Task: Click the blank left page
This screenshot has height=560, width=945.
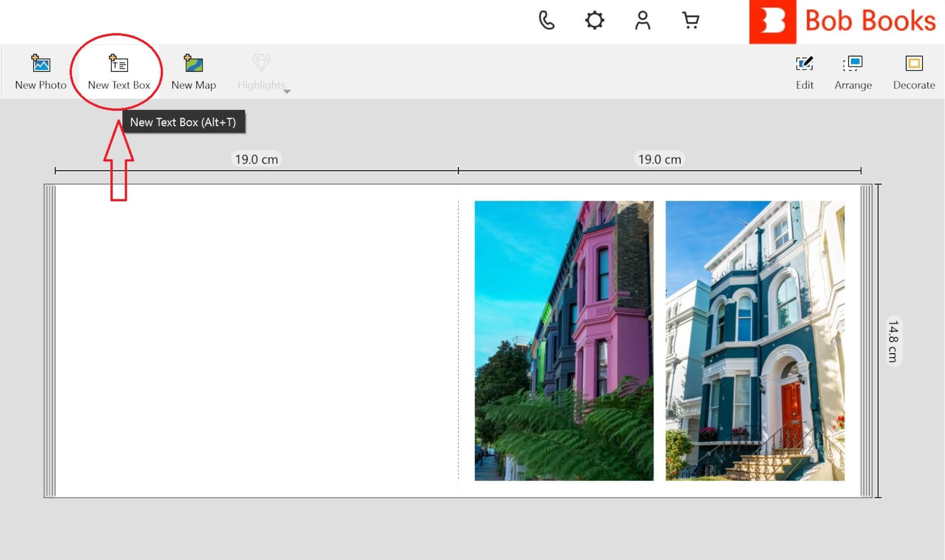Action: pos(256,341)
